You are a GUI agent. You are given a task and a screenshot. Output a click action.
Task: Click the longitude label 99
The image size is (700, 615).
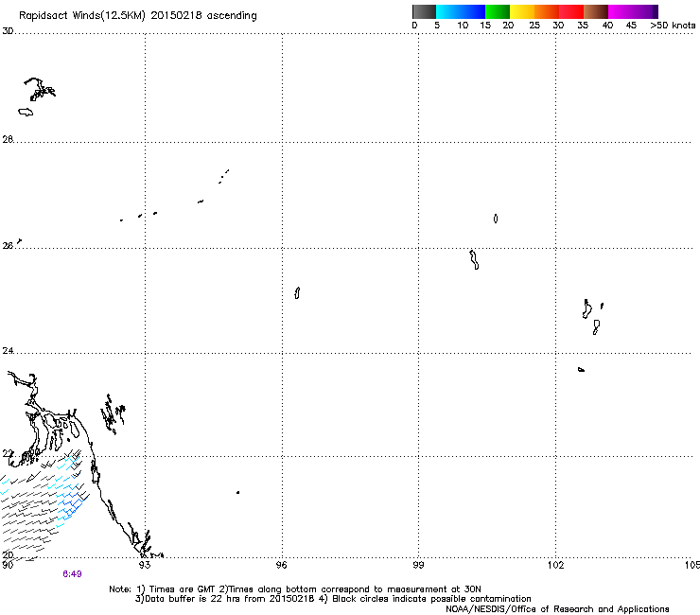pyautogui.click(x=418, y=565)
